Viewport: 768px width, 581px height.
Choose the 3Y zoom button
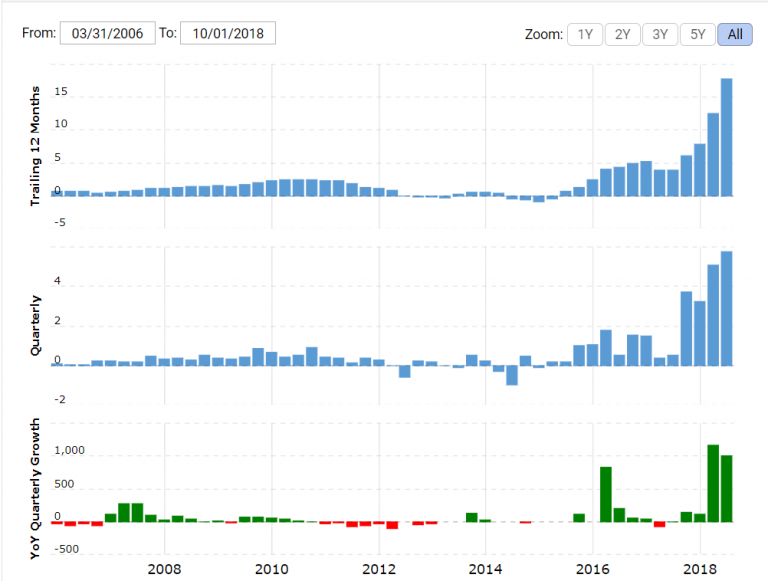point(659,34)
